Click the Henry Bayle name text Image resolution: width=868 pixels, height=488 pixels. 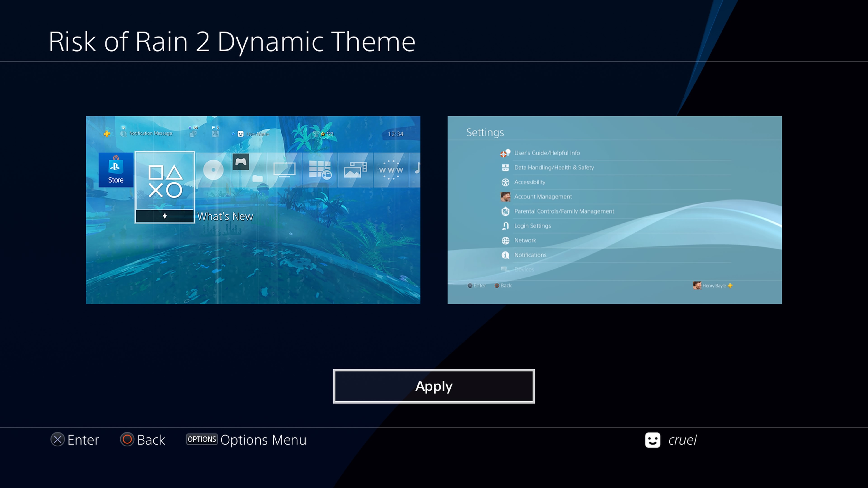point(714,286)
